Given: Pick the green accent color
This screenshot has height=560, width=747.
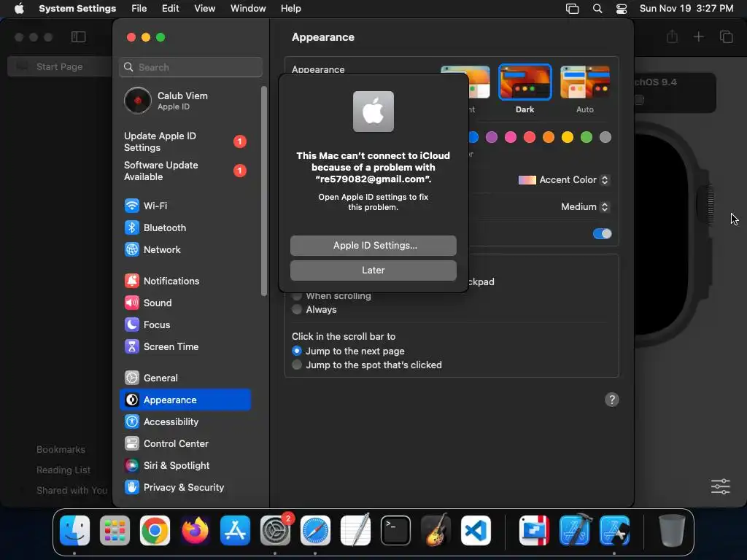Looking at the screenshot, I should point(587,138).
